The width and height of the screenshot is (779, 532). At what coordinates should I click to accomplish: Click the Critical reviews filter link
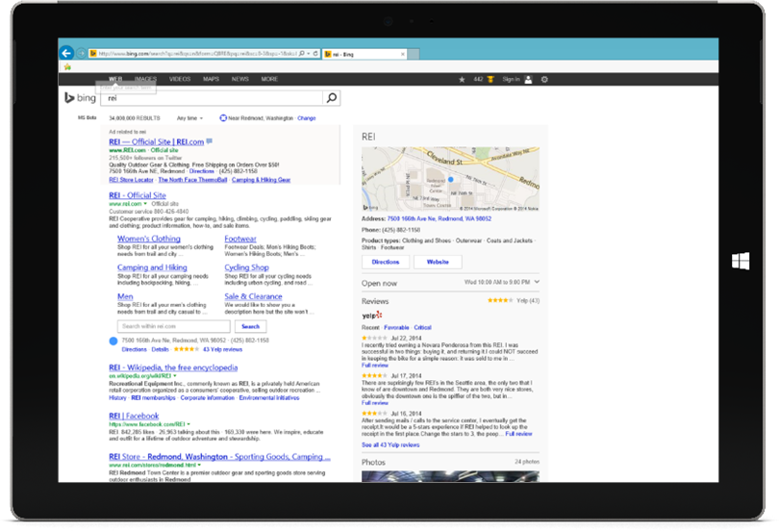click(423, 328)
